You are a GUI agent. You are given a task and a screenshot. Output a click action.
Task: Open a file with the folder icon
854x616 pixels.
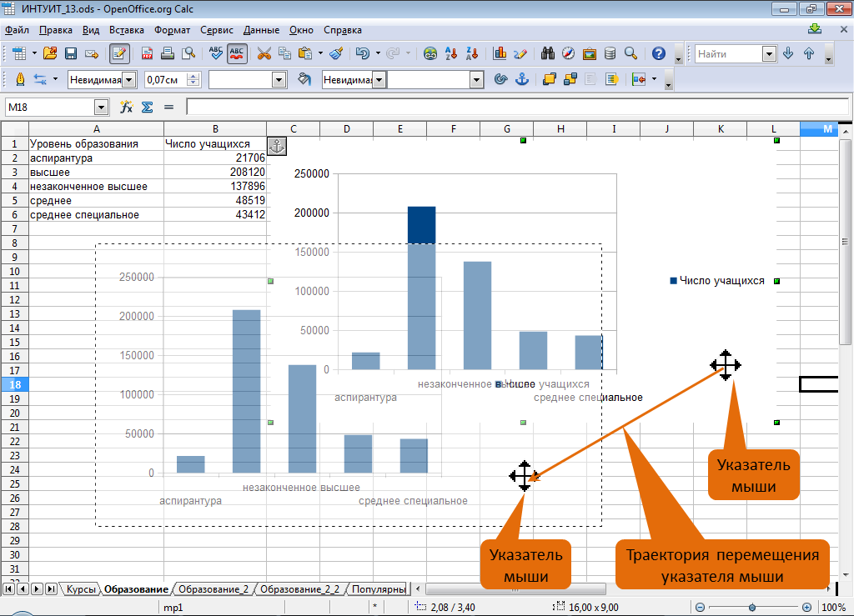pos(50,53)
